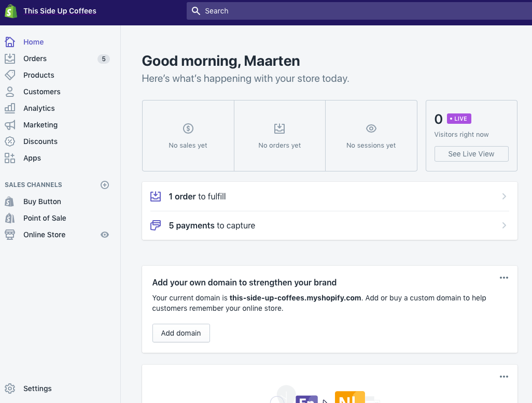
Task: Expand the payments to capture chevron
Action: [x=504, y=226]
